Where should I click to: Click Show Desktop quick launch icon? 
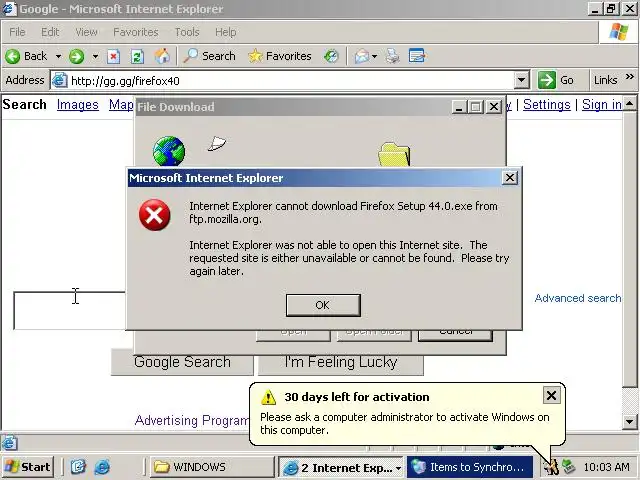click(78, 467)
